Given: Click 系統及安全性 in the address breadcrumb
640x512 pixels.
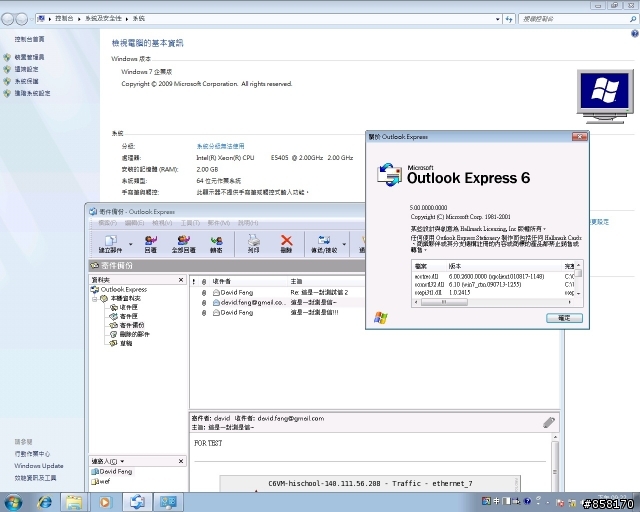Looking at the screenshot, I should click(103, 18).
